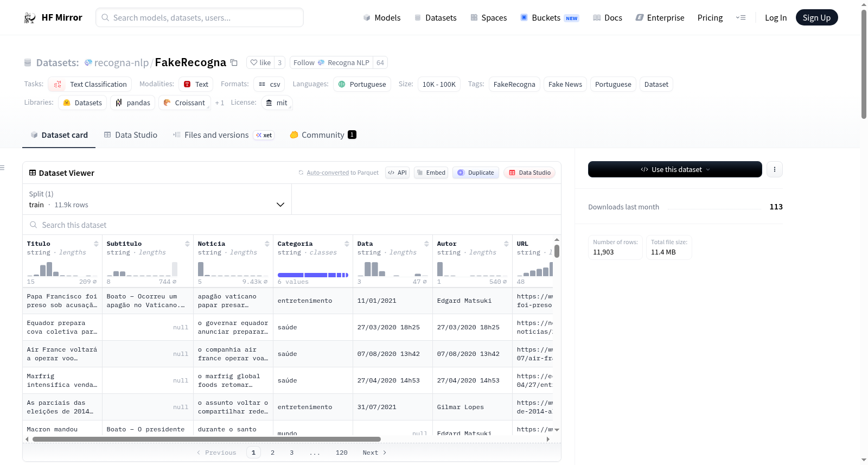This screenshot has width=868, height=465.
Task: Toggle the left sidebar outline icon
Action: [x=2, y=168]
